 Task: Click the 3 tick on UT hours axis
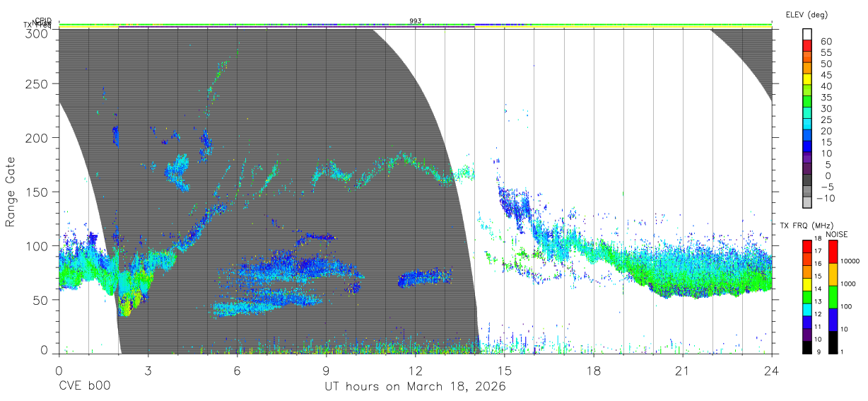pos(148,371)
